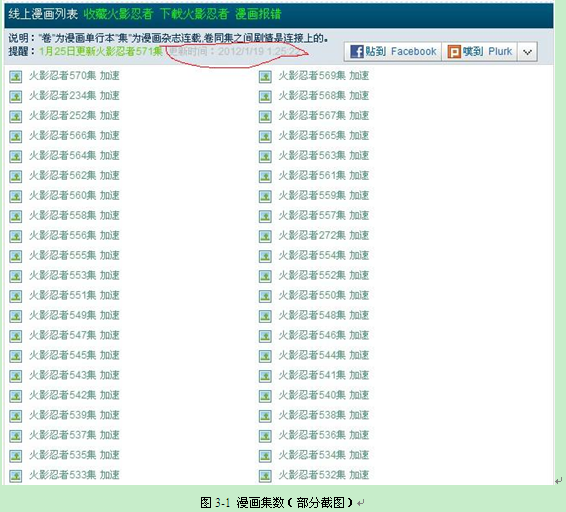The width and height of the screenshot is (566, 512).
Task: Open chapter link 火影忍者539集 加速
Action: (74, 415)
